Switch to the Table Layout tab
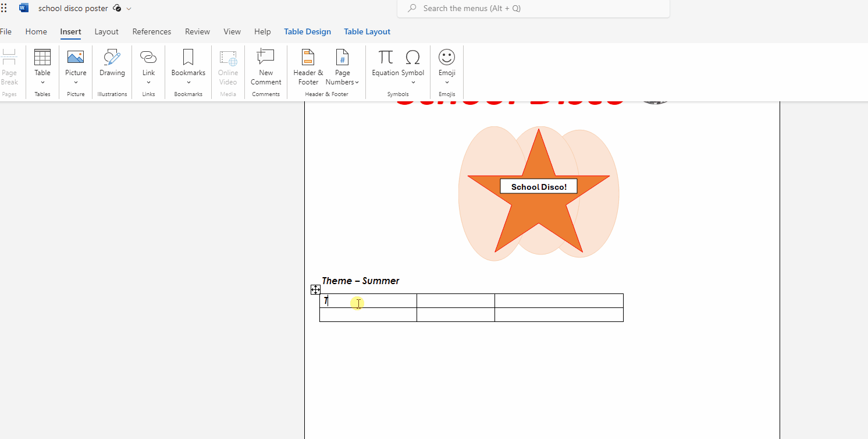The image size is (868, 439). [x=367, y=32]
